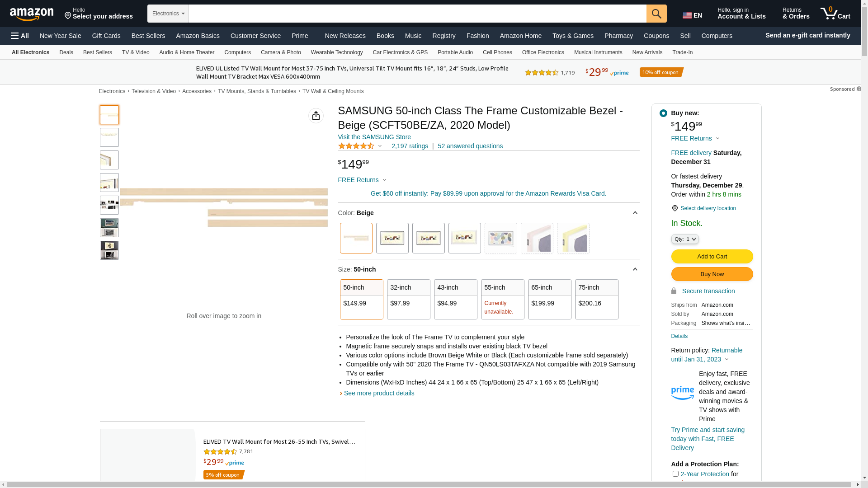The image size is (868, 488).
Task: Click into the Amazon search field
Action: click(x=418, y=14)
